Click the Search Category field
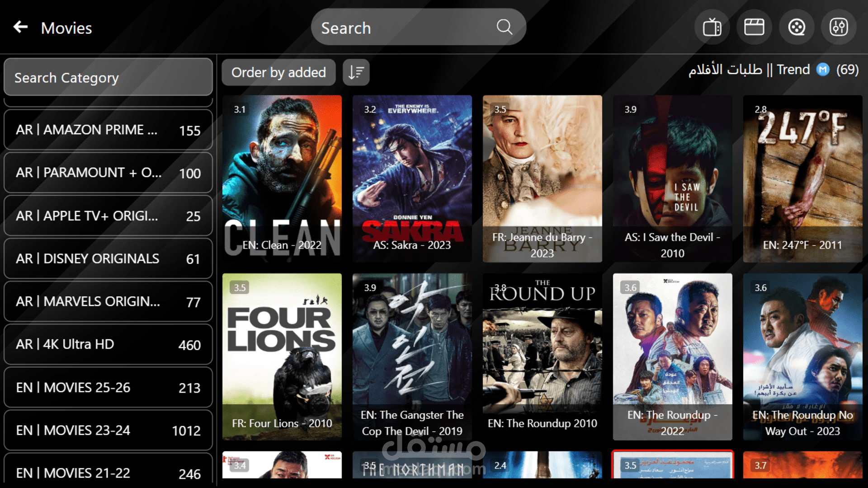Screen dimensions: 868x488 pos(108,78)
